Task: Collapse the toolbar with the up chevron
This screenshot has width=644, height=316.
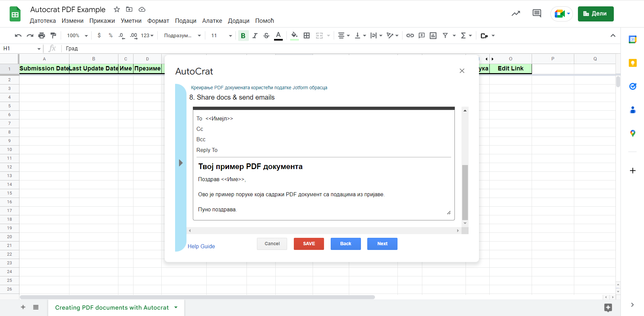Action: point(613,36)
